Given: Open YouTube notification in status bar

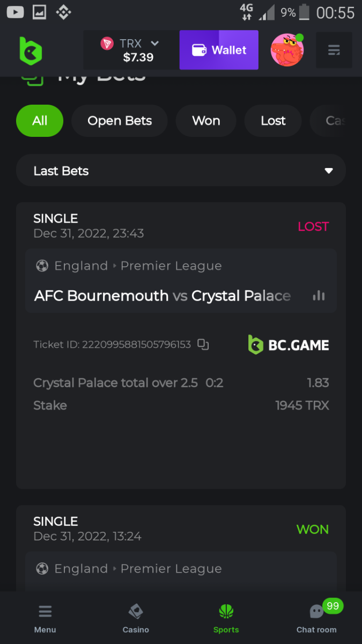Looking at the screenshot, I should [15, 12].
